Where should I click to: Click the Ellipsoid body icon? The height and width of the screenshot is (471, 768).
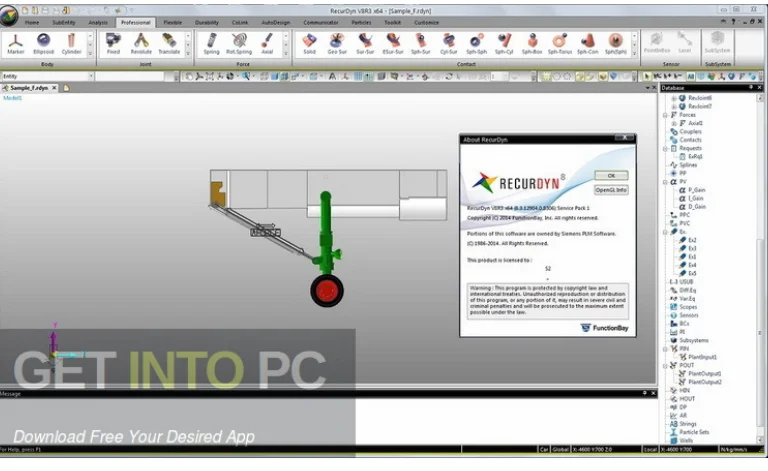[44, 42]
